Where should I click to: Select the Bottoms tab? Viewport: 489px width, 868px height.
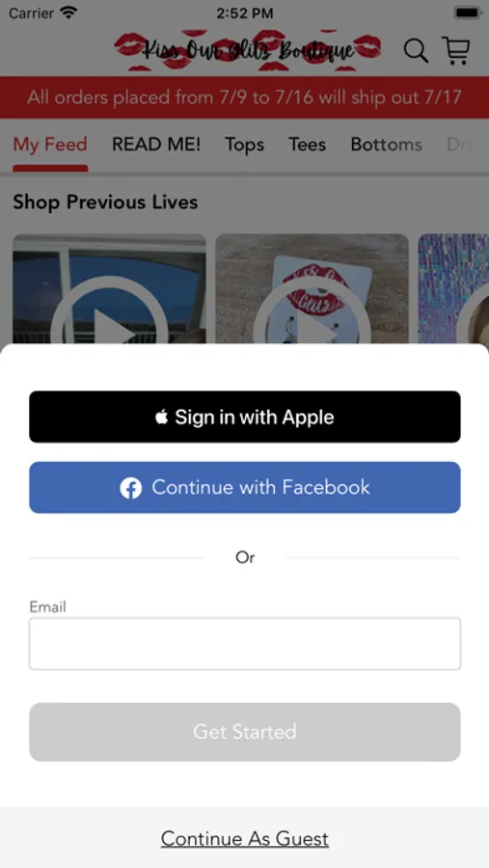[387, 145]
